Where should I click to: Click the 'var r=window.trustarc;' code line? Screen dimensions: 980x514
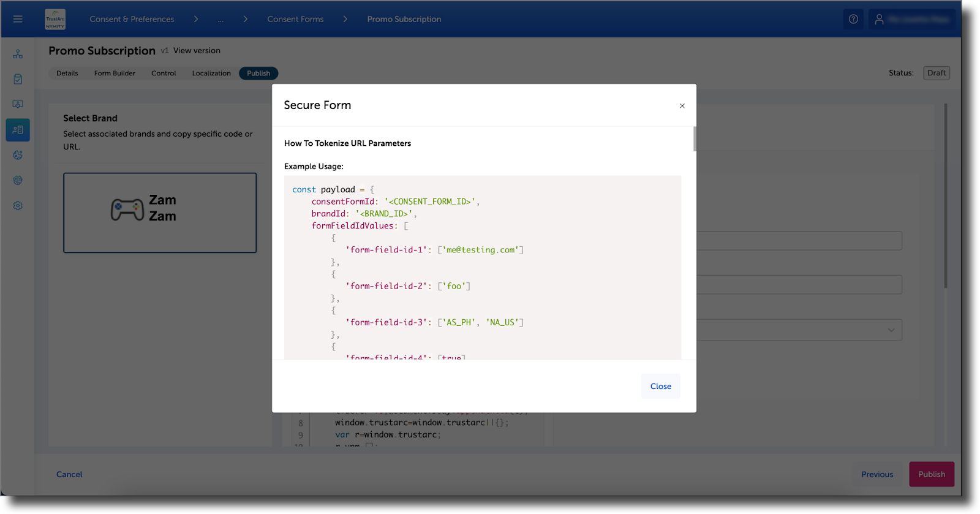(x=388, y=435)
